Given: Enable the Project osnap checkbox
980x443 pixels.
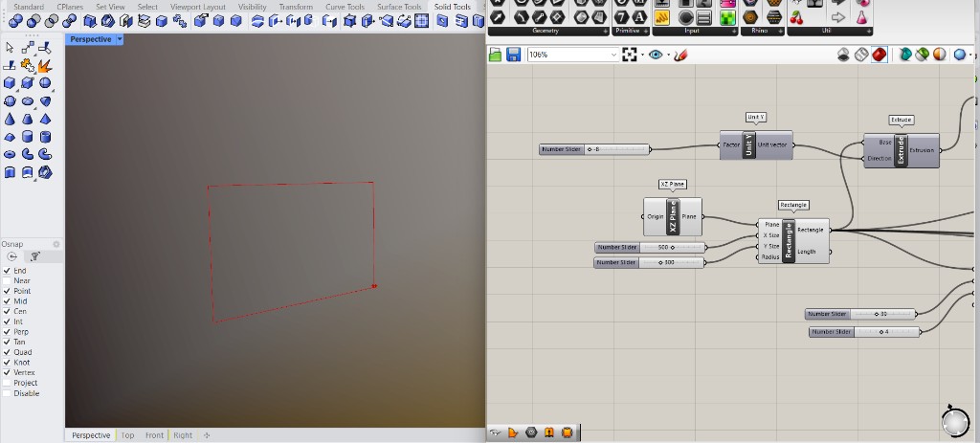Looking at the screenshot, I should (7, 383).
